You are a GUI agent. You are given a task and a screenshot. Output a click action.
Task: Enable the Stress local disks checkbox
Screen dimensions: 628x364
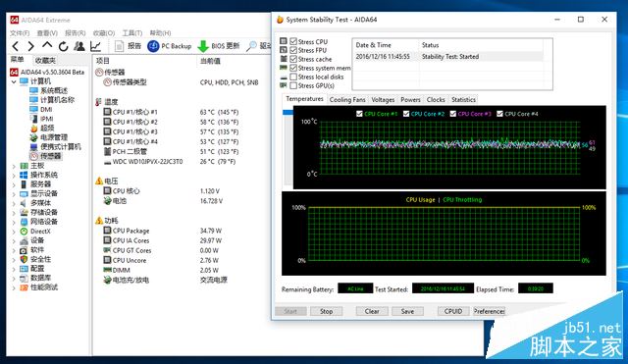coord(293,77)
